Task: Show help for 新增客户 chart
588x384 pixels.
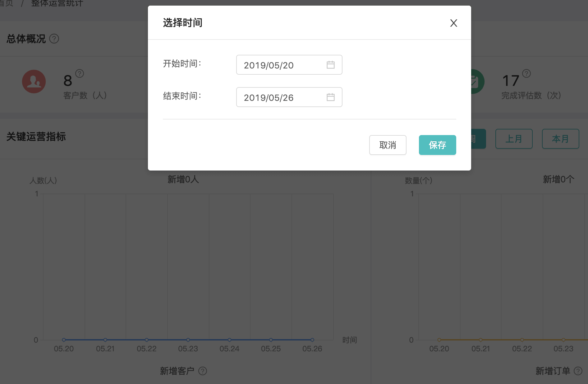Action: tap(203, 371)
